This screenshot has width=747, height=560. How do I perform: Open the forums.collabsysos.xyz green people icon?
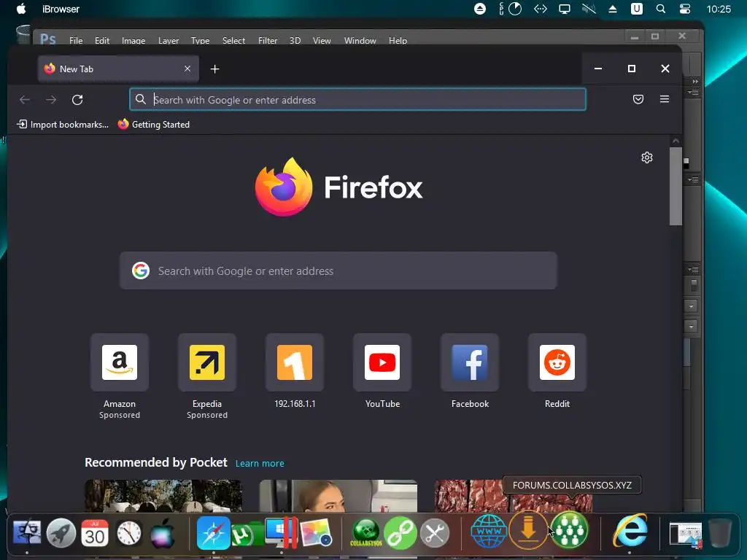click(569, 529)
